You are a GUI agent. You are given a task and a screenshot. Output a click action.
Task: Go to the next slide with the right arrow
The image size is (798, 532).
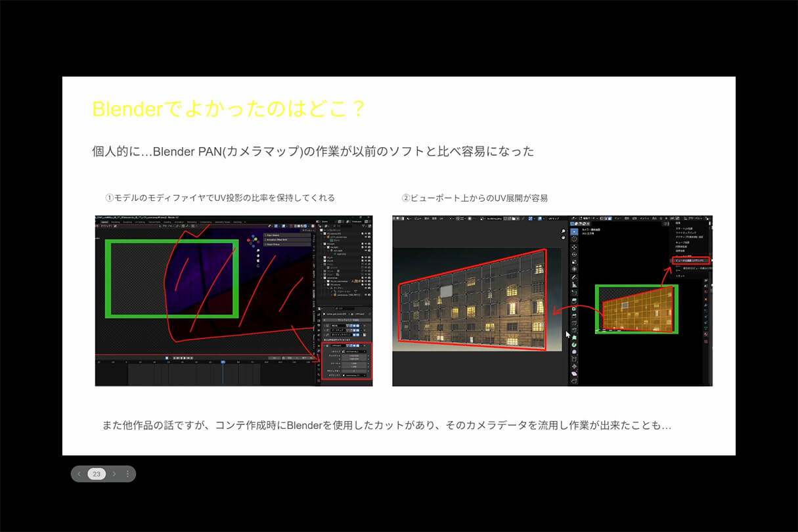coord(113,473)
